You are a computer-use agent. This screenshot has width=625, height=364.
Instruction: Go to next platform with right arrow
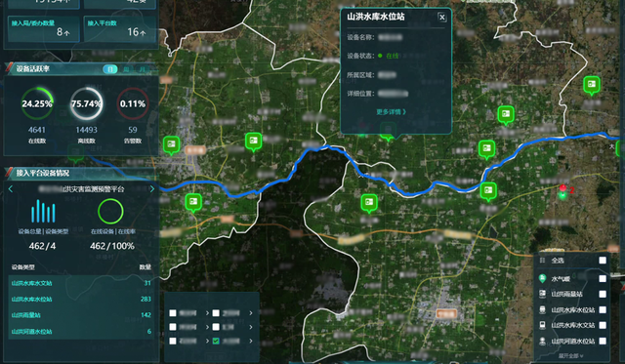pyautogui.click(x=152, y=188)
